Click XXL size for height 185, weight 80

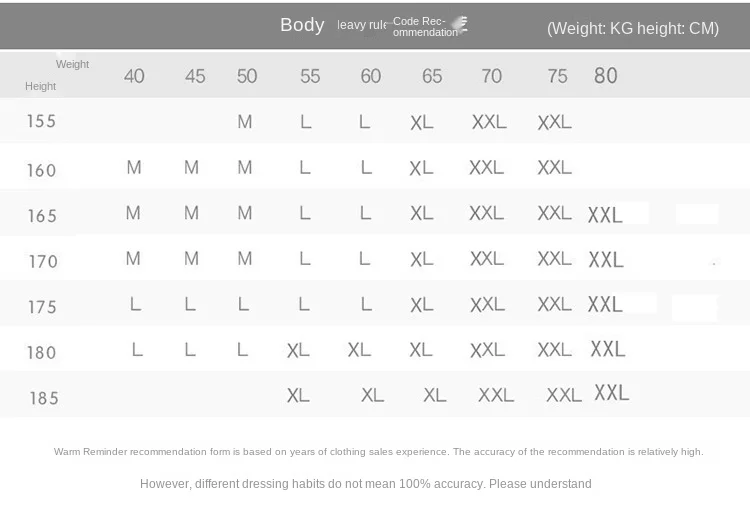point(612,393)
